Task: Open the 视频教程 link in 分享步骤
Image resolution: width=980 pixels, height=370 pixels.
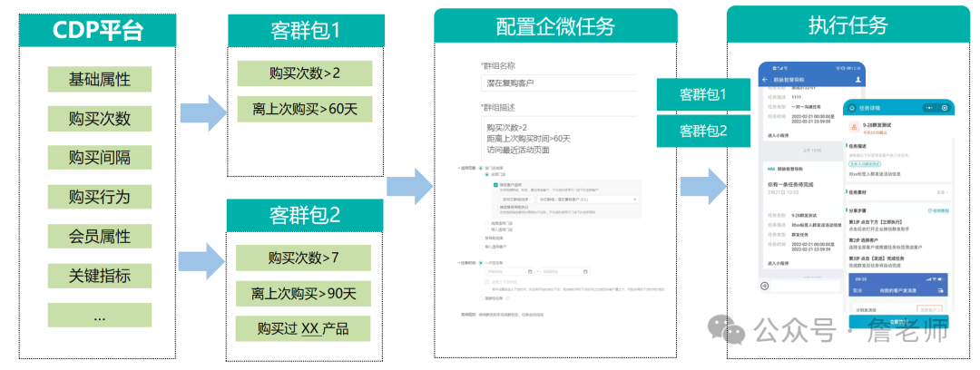Action: coord(938,210)
